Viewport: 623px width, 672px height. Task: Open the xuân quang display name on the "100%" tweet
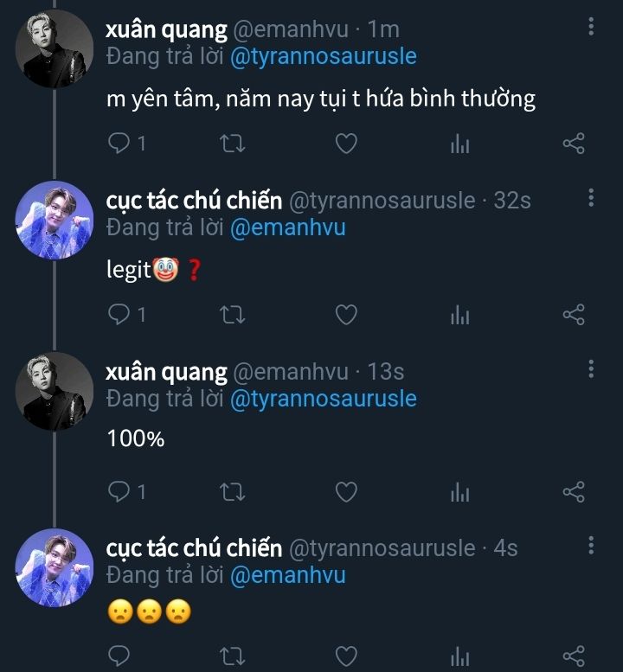[166, 372]
